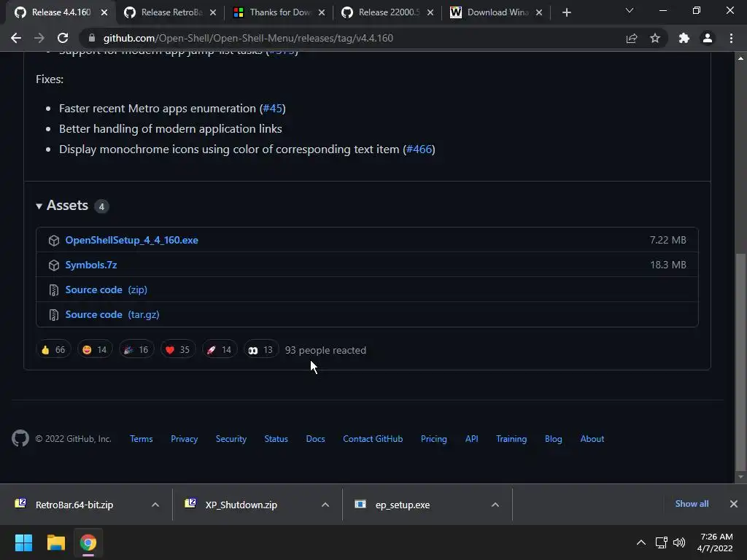React with thumbs up (66)
747x560 pixels.
click(x=53, y=350)
